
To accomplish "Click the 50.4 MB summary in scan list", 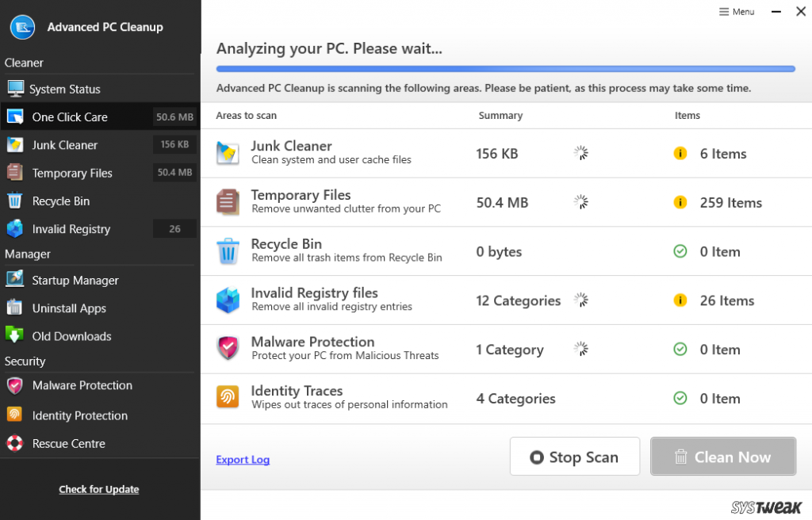I will [502, 202].
